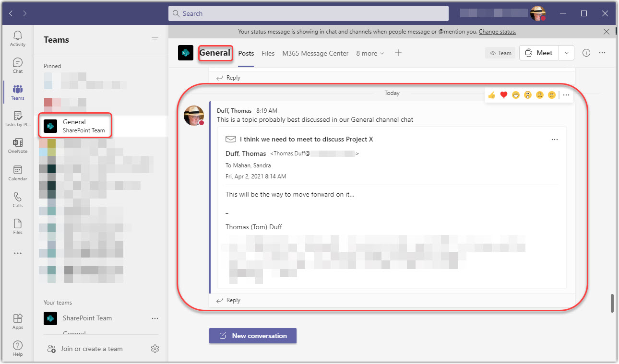
Task: Open the OneNote app
Action: [17, 145]
